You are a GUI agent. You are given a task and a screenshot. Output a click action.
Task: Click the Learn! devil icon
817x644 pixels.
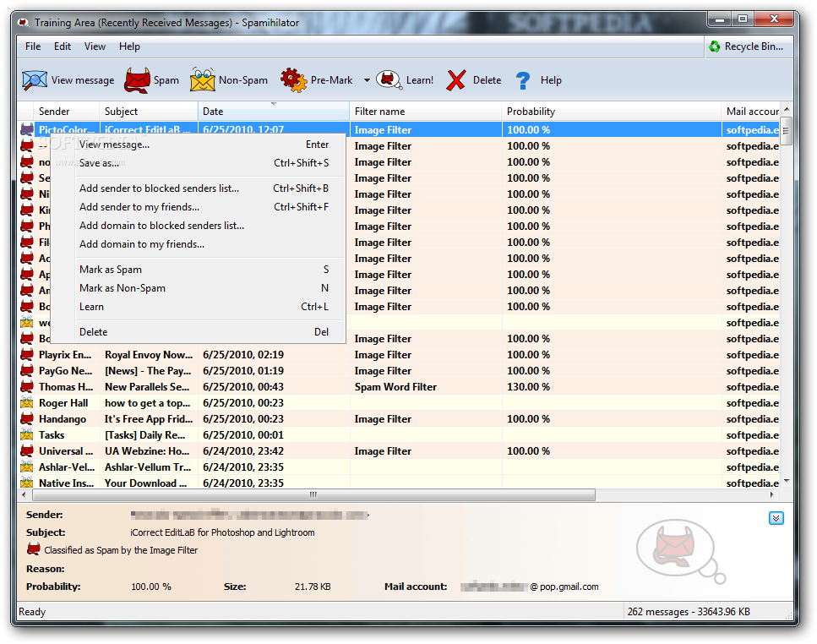click(389, 80)
